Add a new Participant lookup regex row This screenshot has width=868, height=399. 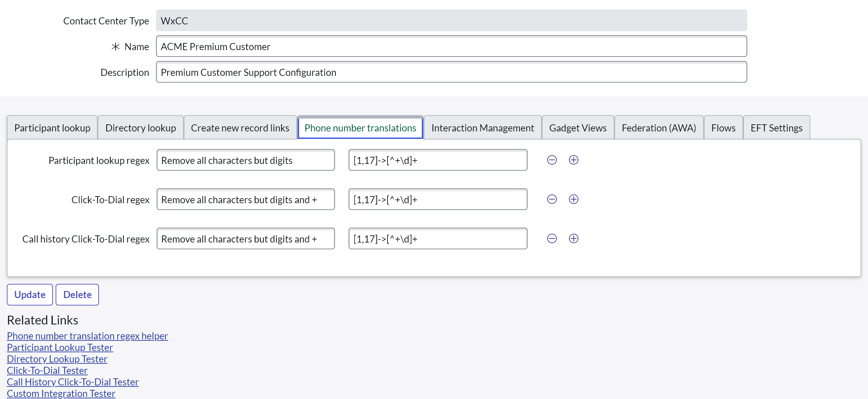[x=573, y=160]
